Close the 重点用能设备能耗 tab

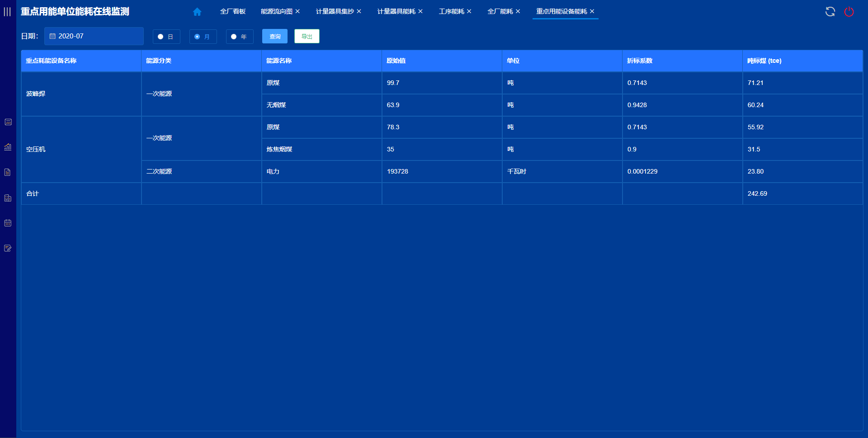[592, 11]
